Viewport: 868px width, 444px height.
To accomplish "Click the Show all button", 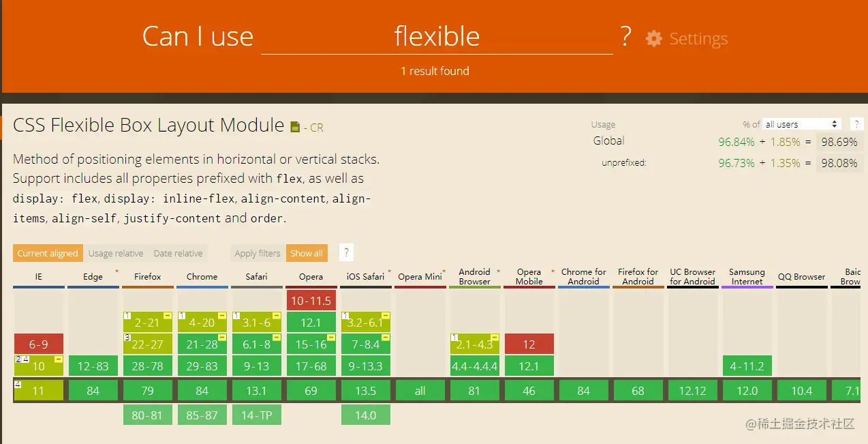I will click(307, 253).
